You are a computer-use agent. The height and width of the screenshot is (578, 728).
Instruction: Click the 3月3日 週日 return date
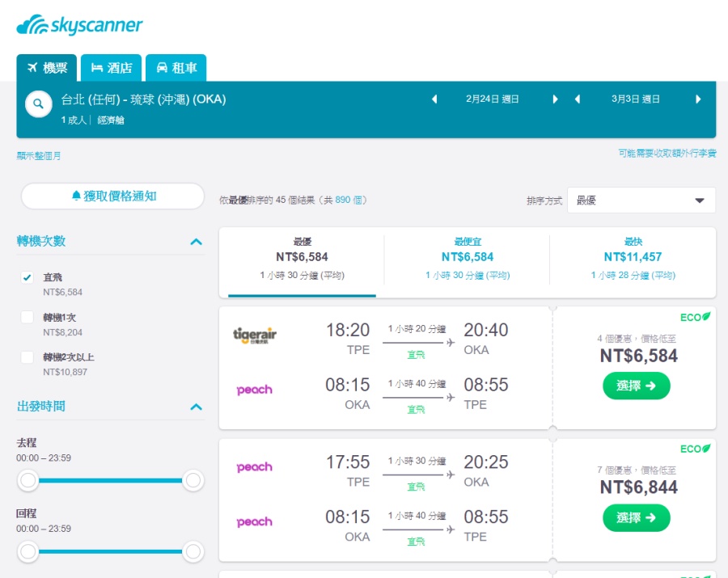click(635, 99)
